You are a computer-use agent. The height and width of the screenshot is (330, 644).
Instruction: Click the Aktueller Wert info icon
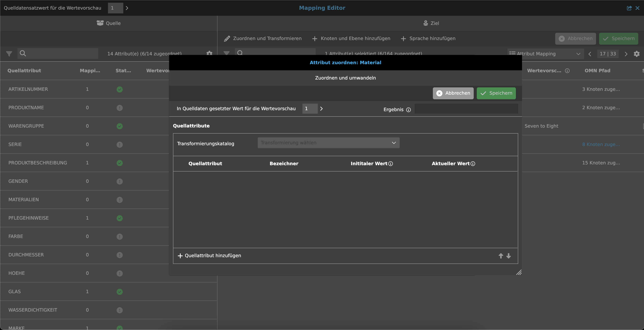point(473,164)
